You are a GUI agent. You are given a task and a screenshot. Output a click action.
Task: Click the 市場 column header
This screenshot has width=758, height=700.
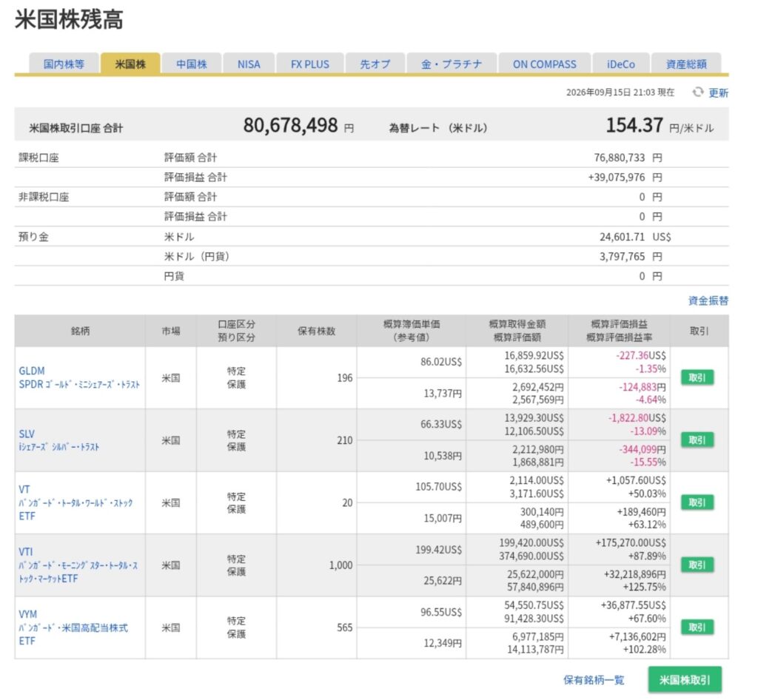click(x=171, y=331)
